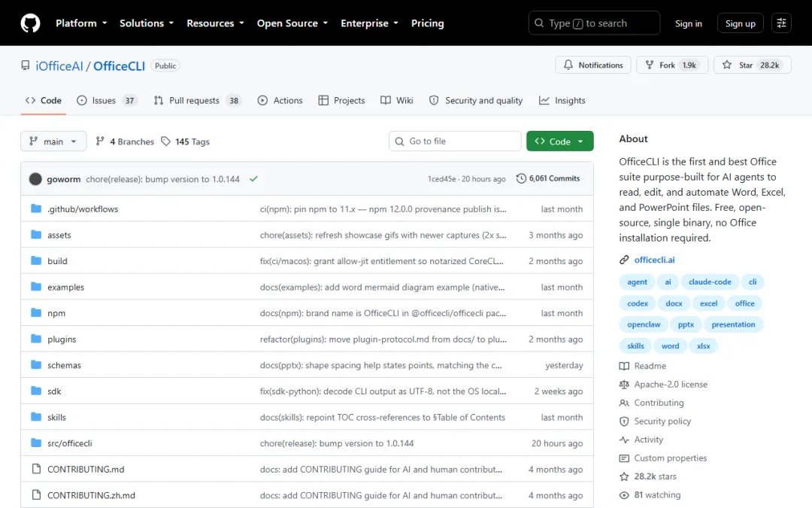Open the GitHub home logo
Viewport: 812px width, 508px height.
click(x=30, y=23)
